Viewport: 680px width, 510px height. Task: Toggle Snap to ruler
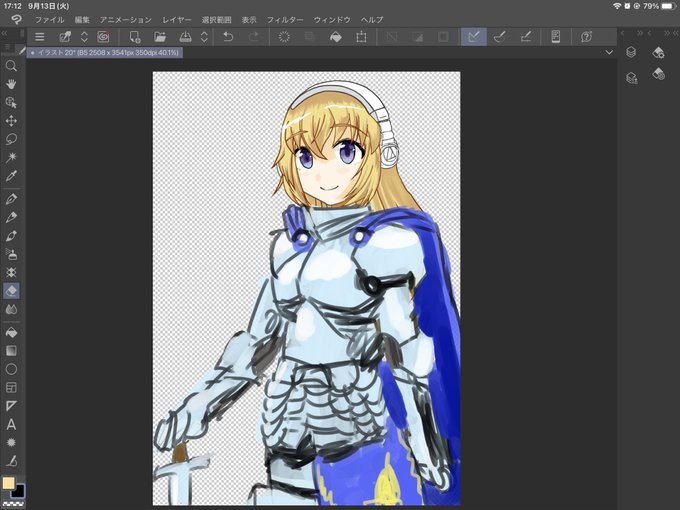pyautogui.click(x=474, y=37)
